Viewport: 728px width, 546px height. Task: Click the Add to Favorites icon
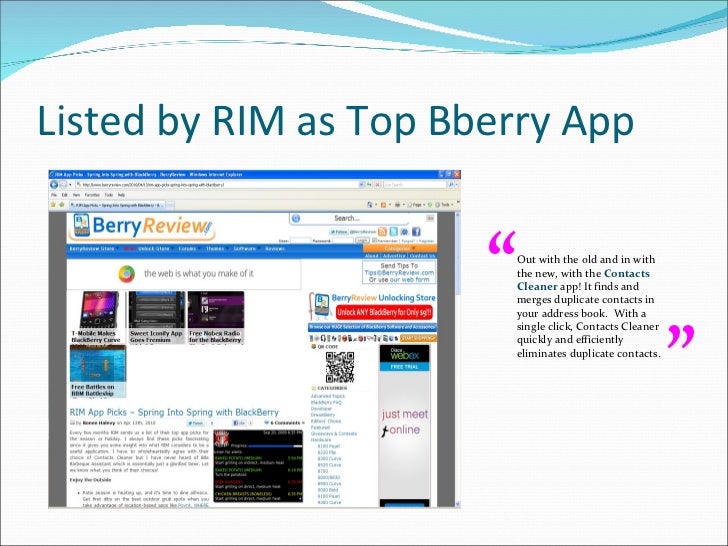[62, 204]
